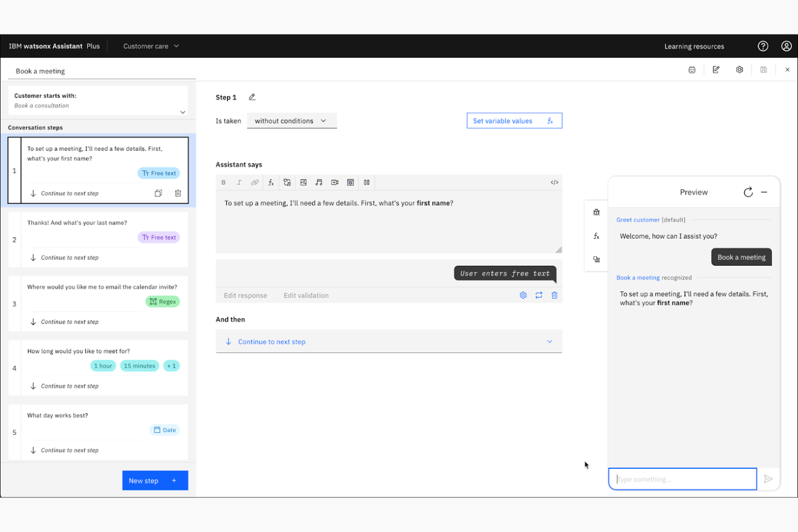Screen dimensions: 798x532
Task: Click 'User enters free text' response bubble
Action: (x=505, y=273)
